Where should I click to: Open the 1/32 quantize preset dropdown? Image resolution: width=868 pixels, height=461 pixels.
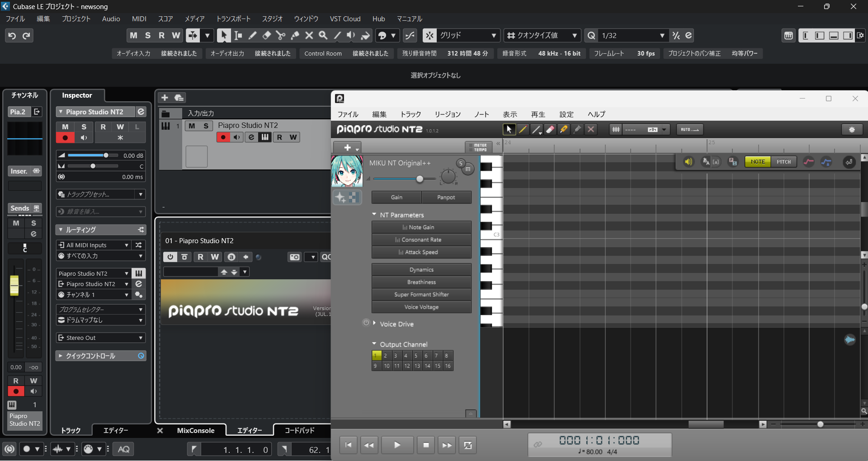[632, 35]
